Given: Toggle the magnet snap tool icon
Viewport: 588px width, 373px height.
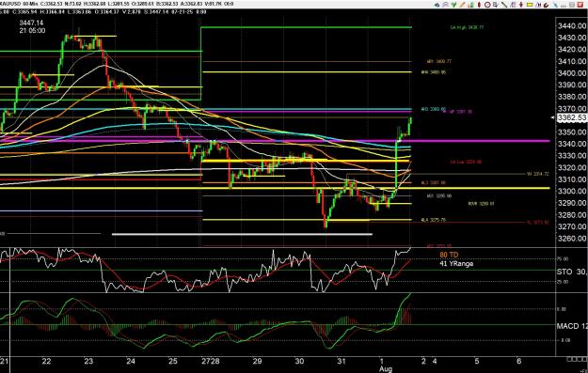Looking at the screenshot, I should (546, 5).
